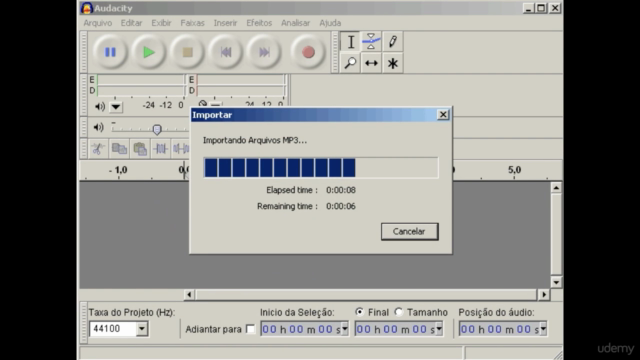Click the vertical scrollbar down arrow
The width and height of the screenshot is (640, 360).
[556, 282]
